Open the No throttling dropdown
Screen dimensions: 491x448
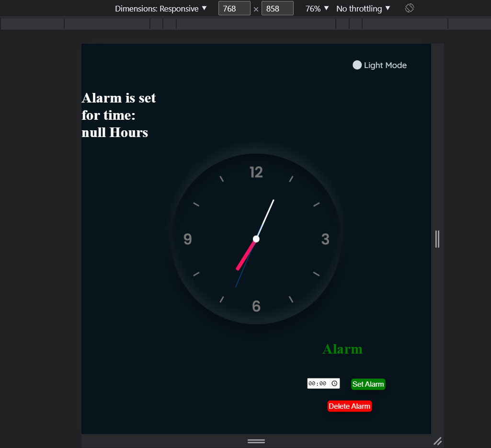coord(362,8)
